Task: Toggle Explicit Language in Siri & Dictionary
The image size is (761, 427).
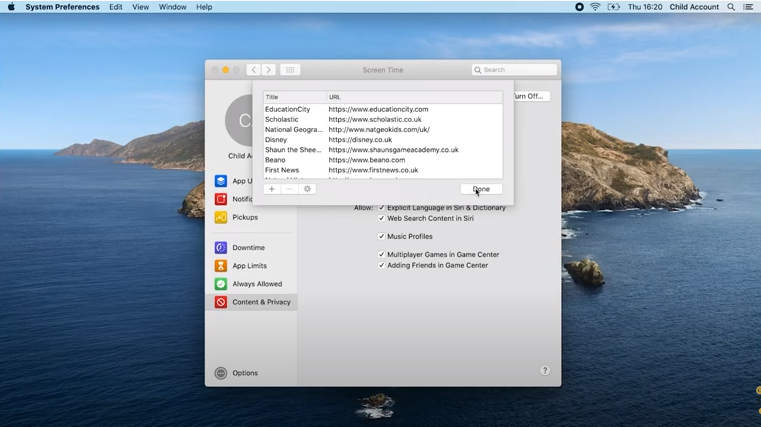Action: 381,208
